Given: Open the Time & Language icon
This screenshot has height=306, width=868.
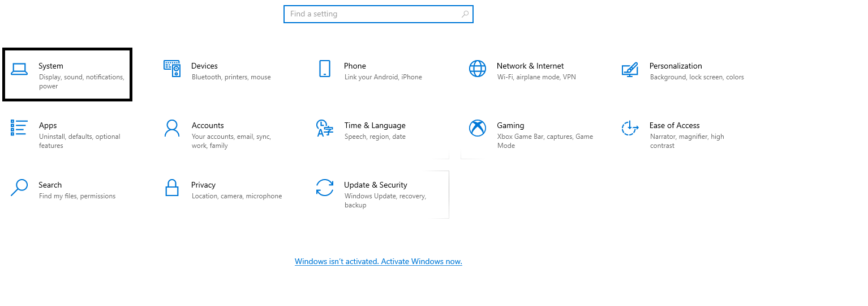Looking at the screenshot, I should [x=324, y=128].
